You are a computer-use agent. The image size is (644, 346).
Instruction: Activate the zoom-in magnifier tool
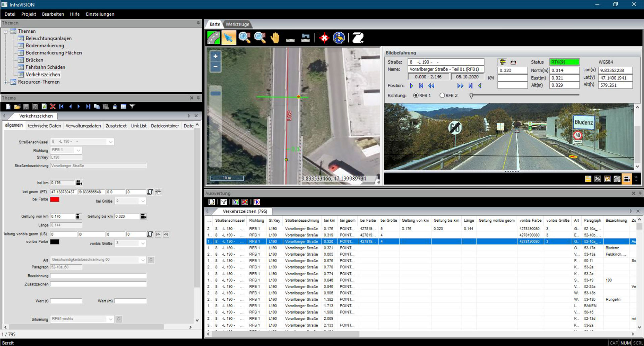(244, 38)
